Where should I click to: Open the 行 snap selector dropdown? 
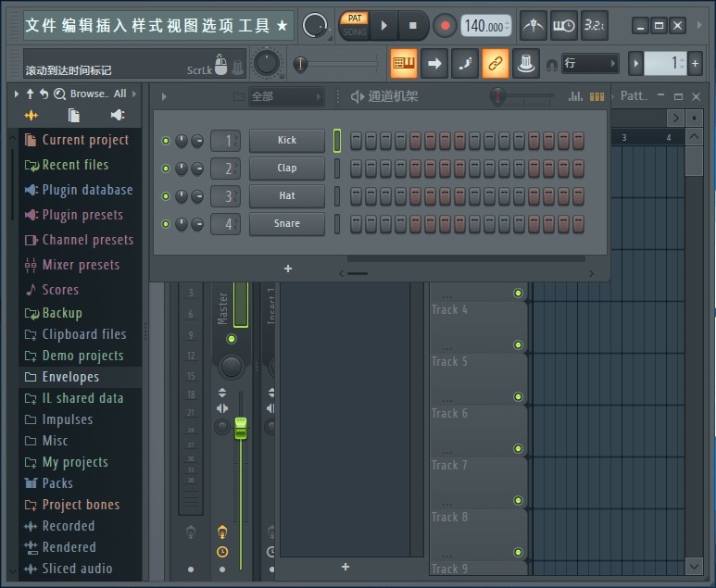pyautogui.click(x=590, y=63)
